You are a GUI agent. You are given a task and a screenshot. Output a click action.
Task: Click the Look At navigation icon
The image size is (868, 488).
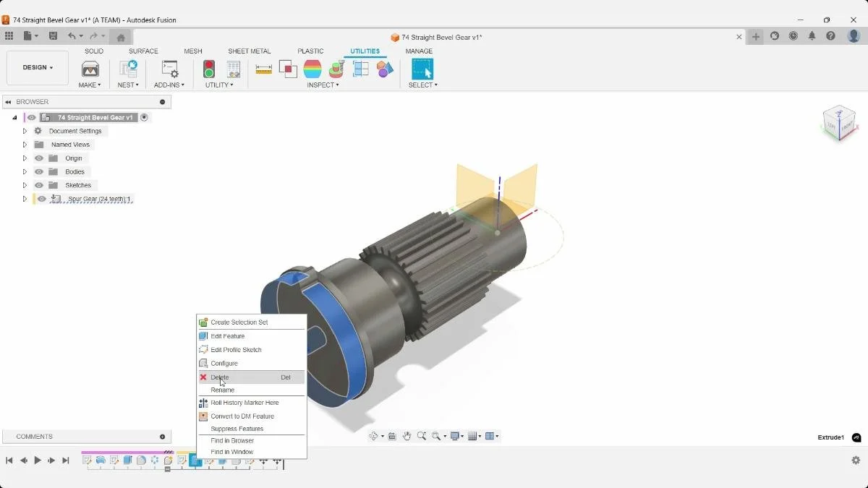point(392,436)
